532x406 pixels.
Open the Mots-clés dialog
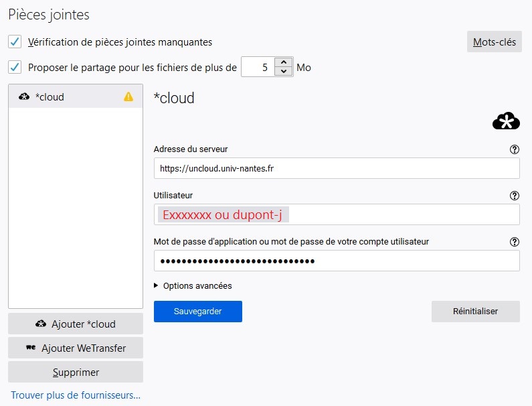(x=494, y=42)
